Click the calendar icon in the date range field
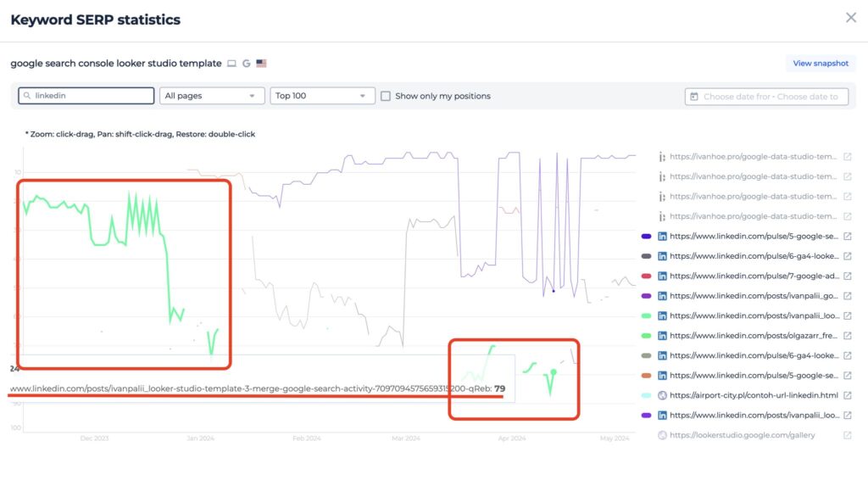Screen dimensions: 868x480 693,97
